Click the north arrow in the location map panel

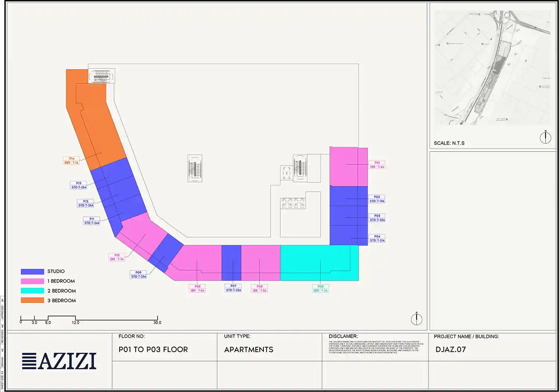pos(545,137)
